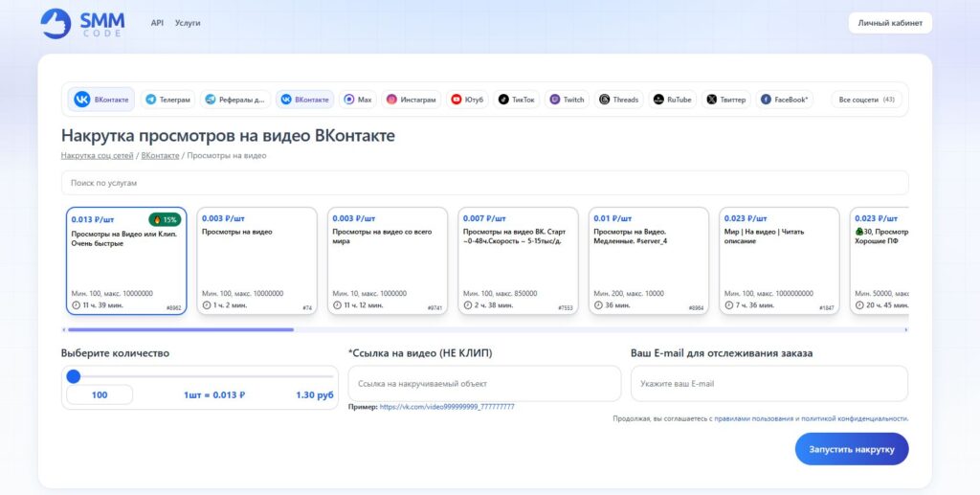This screenshot has width=980, height=495.
Task: Focus the Укажите ваш E-mail field
Action: pyautogui.click(x=769, y=384)
